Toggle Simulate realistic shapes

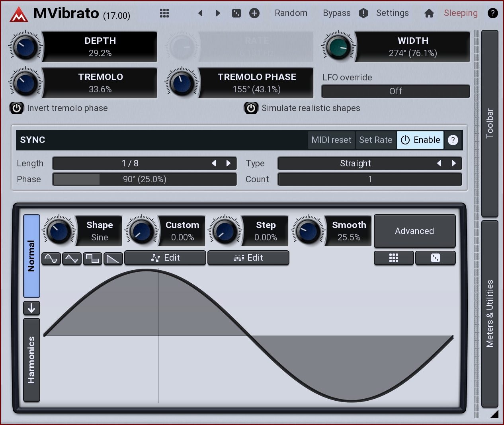click(251, 108)
